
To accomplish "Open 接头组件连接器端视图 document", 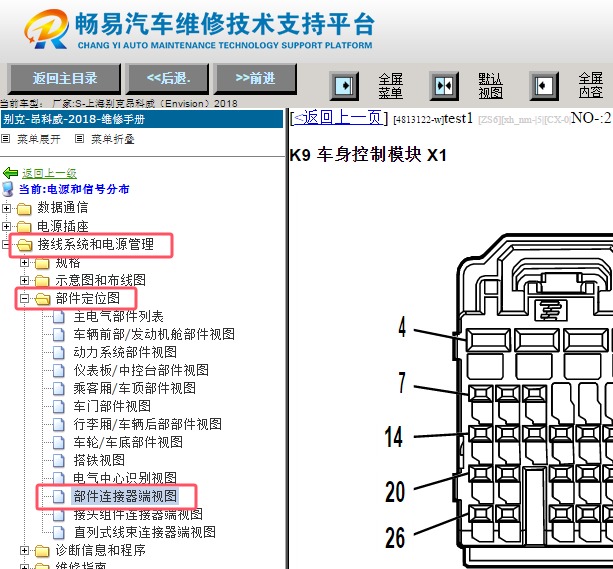I will pos(138,514).
